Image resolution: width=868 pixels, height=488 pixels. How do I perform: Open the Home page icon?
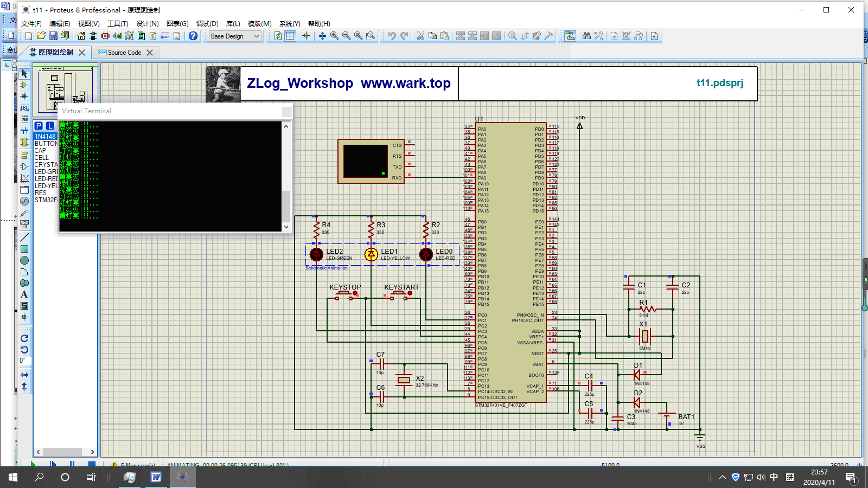point(81,36)
